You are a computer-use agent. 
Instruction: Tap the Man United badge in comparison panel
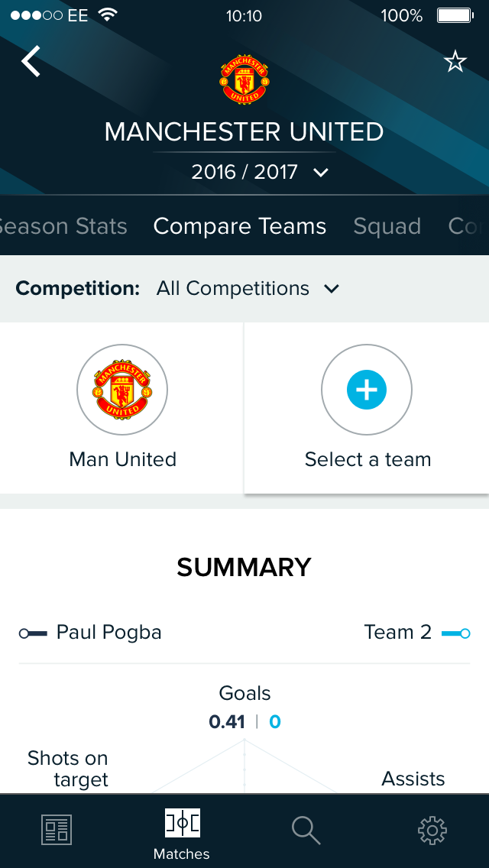122,390
